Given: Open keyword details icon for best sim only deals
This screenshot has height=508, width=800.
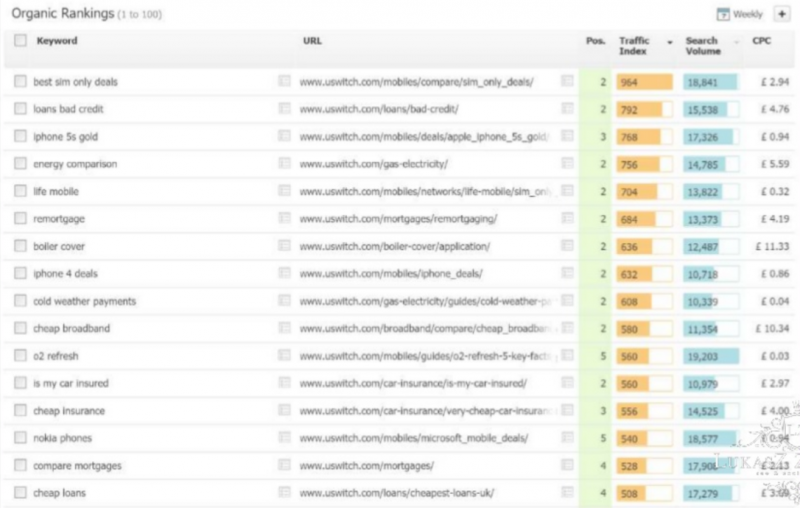Looking at the screenshot, I should (x=284, y=81).
